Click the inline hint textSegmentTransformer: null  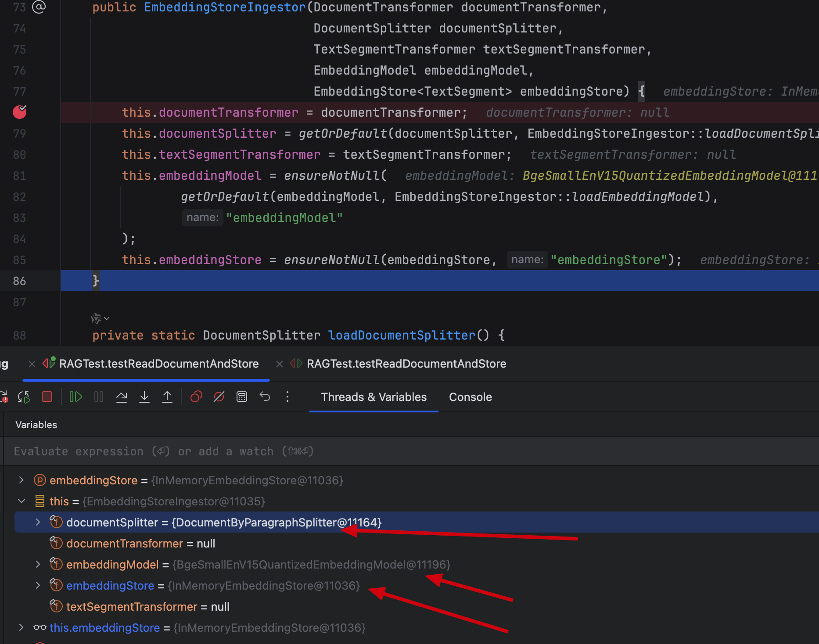point(633,155)
